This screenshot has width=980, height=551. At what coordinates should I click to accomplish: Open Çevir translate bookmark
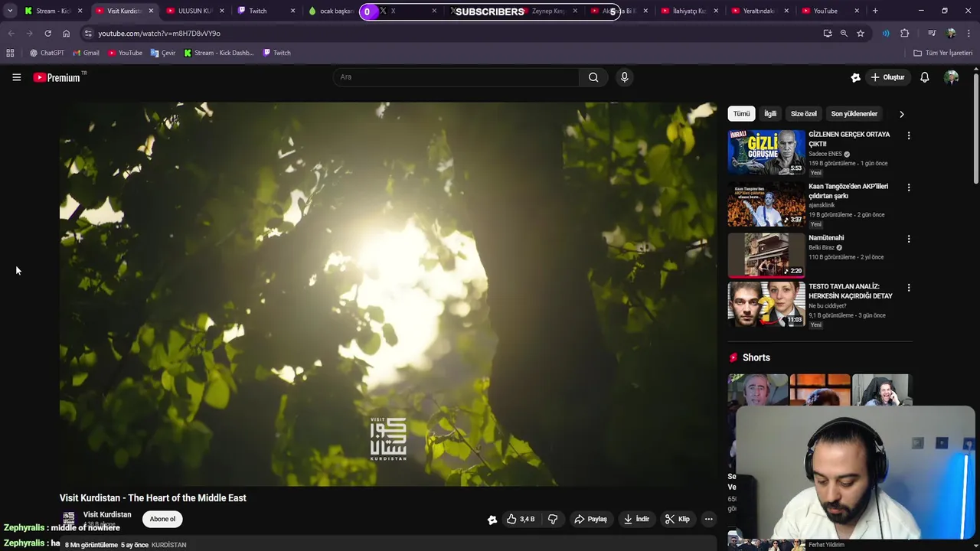pos(163,53)
